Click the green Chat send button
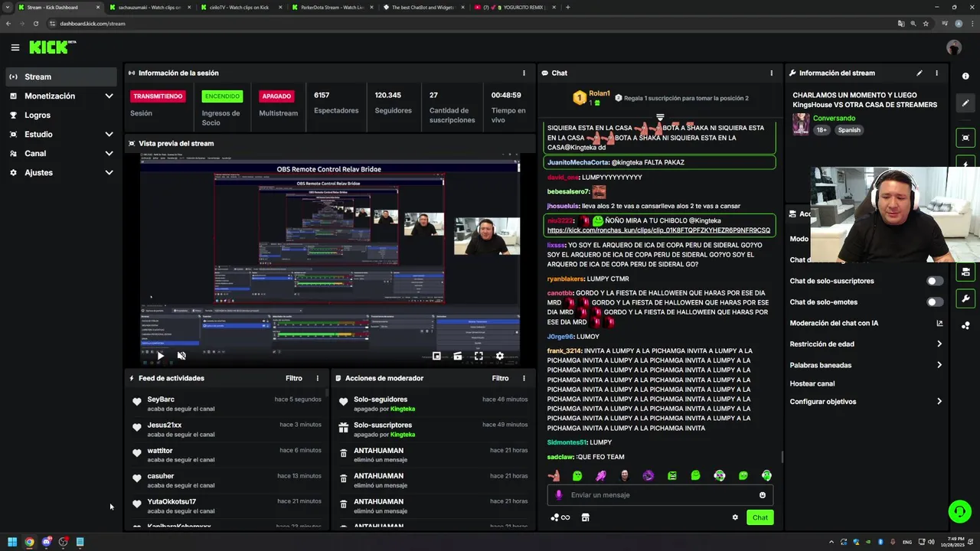 pyautogui.click(x=759, y=517)
